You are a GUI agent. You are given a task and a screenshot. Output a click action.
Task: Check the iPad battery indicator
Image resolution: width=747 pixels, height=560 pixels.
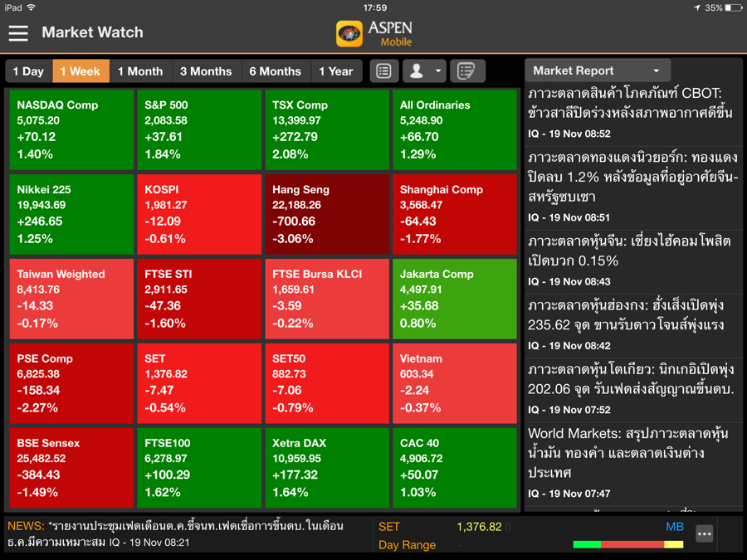733,7
